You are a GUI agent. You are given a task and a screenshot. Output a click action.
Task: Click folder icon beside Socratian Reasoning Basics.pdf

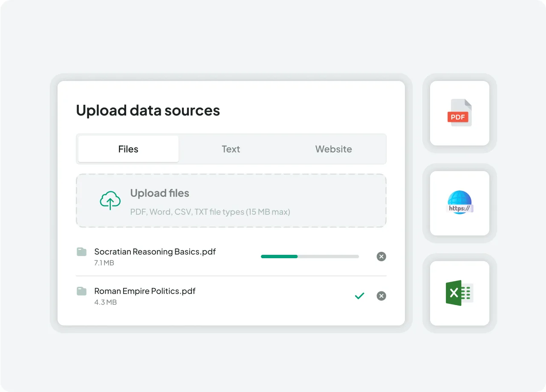pyautogui.click(x=81, y=252)
